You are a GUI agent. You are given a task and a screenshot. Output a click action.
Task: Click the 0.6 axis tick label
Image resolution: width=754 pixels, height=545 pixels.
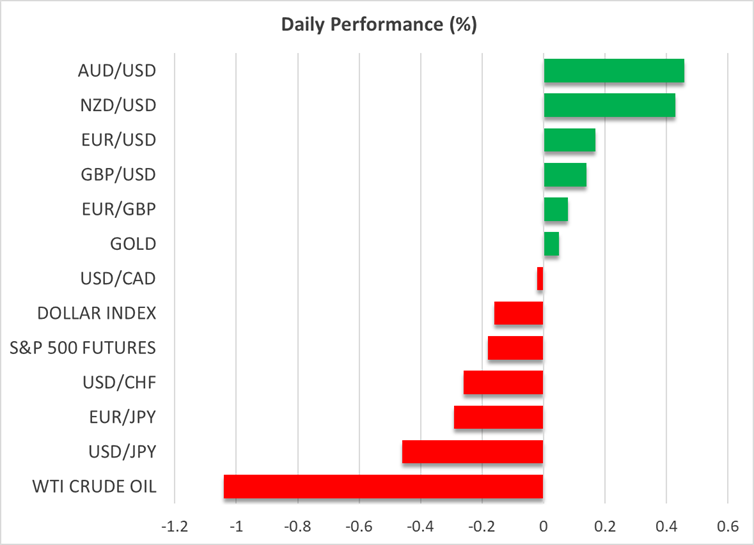click(x=727, y=526)
